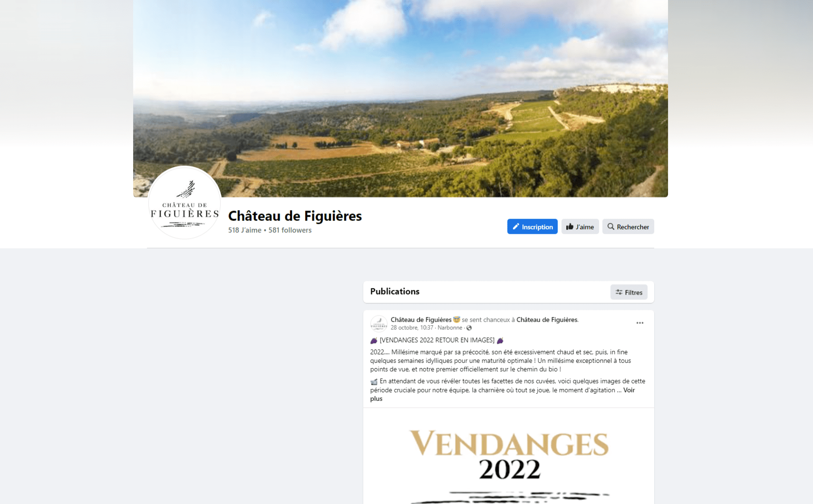
Task: Click the Narbonne location link
Action: point(450,328)
